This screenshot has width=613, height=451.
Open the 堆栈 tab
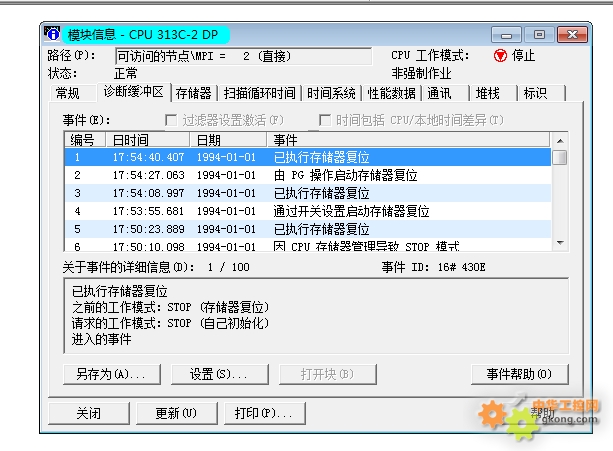[493, 93]
